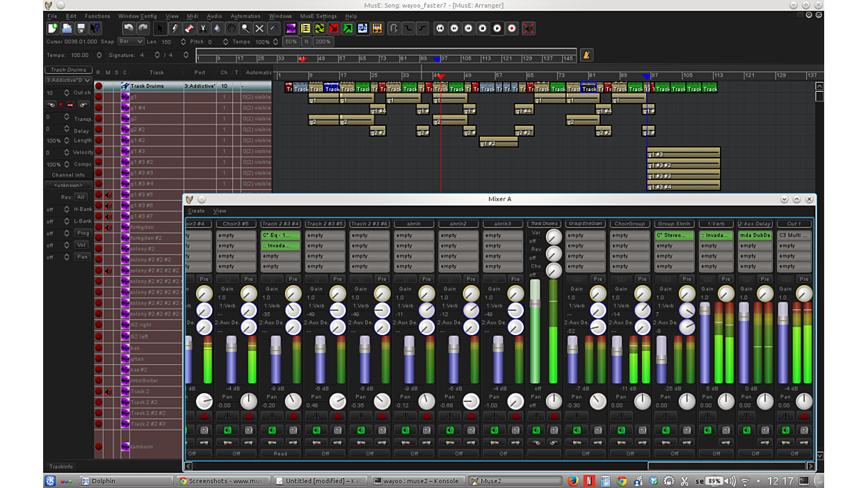Click the metronome icon
Image resolution: width=868 pixels, height=488 pixels.
tap(586, 55)
